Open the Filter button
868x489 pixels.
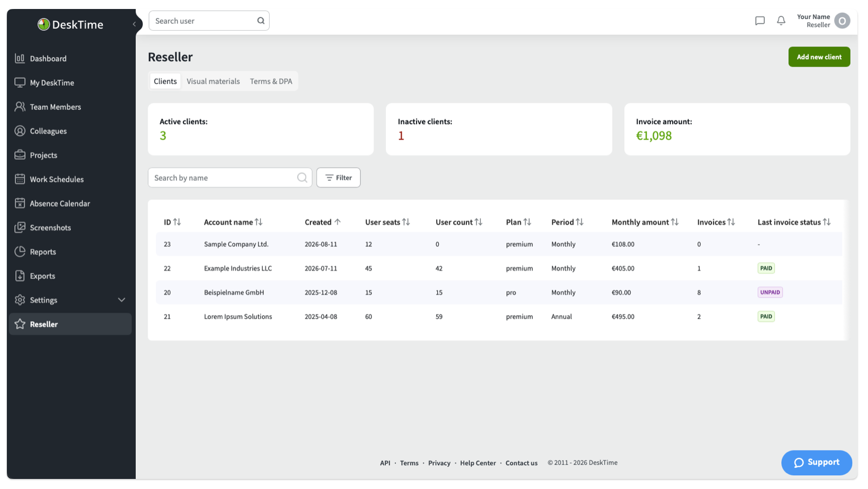pos(338,178)
